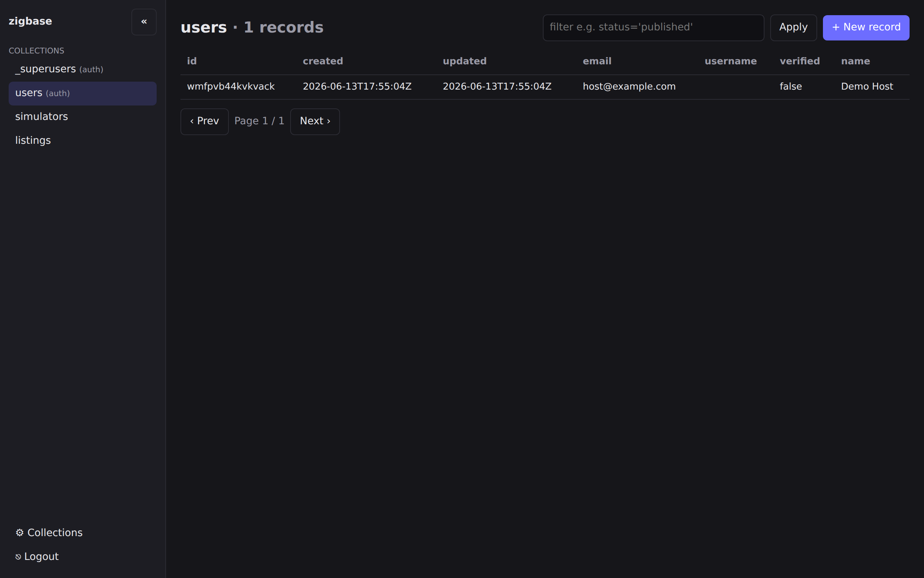Open the simulators collection
924x578 pixels.
point(82,117)
